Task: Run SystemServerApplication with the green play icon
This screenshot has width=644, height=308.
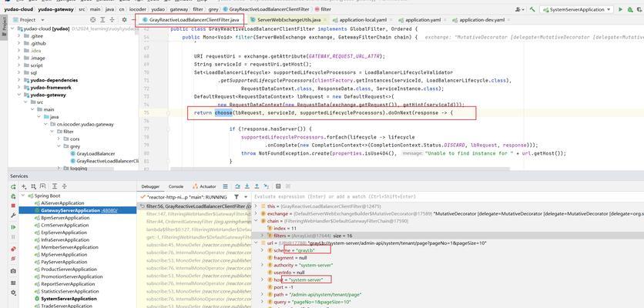Action: 621,9
